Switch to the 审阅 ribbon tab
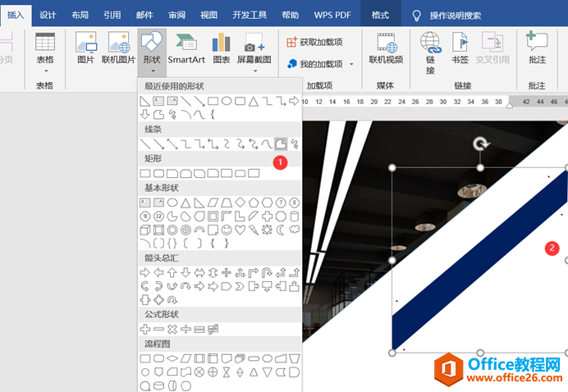Viewport: 568px width, 392px height. tap(176, 15)
